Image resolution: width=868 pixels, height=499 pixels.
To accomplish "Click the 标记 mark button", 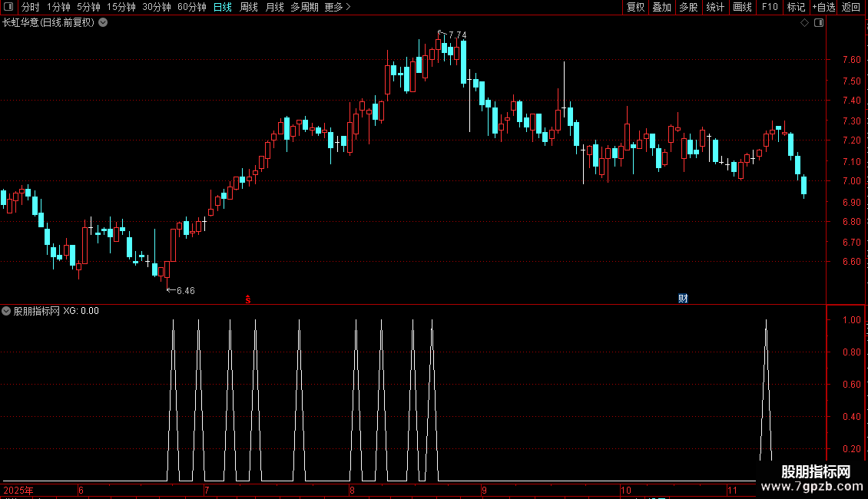I will (x=796, y=7).
